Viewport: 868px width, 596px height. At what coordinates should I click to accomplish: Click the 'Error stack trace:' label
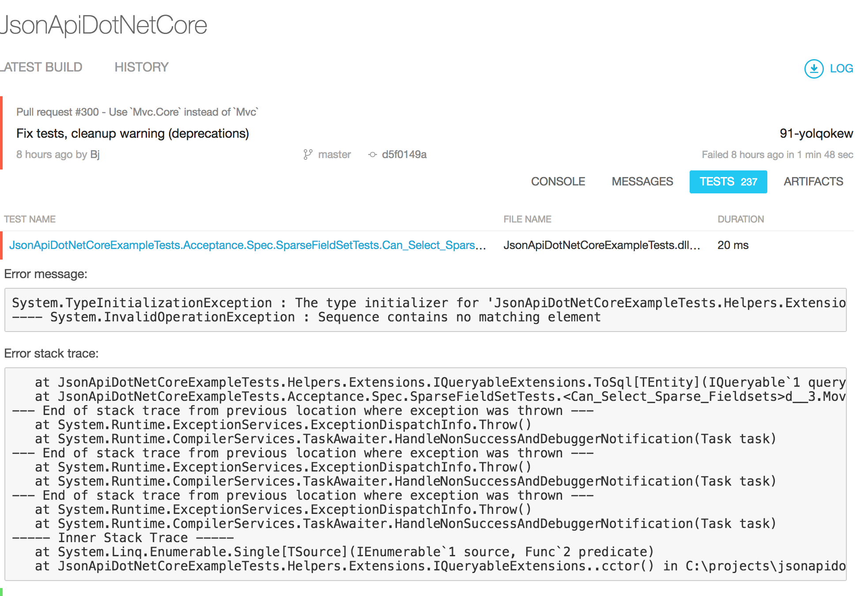click(51, 354)
